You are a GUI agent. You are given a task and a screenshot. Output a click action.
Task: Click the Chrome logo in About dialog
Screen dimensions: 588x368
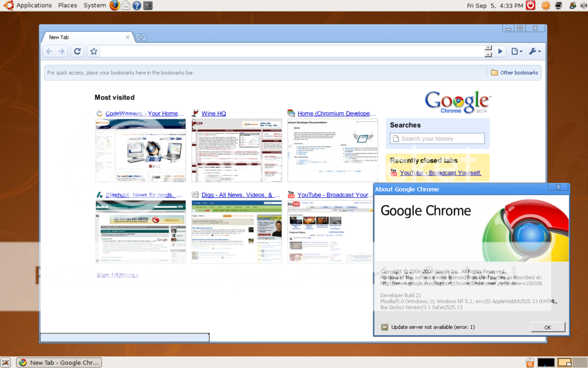[x=526, y=231]
